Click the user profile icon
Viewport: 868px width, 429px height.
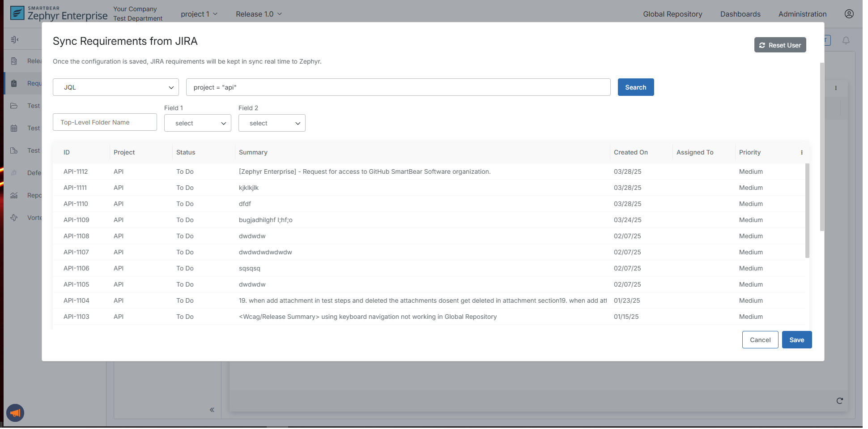[x=849, y=14]
